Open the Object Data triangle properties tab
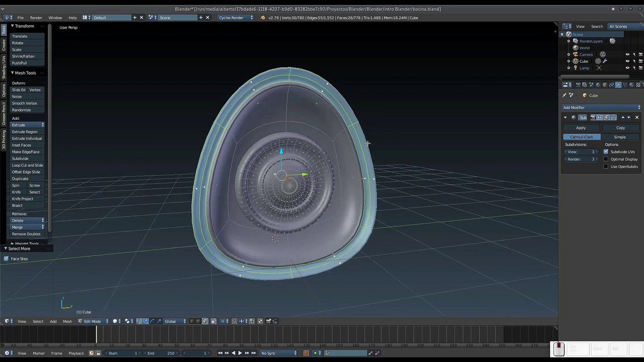Viewport: 644px width, 362px height. pos(625,84)
